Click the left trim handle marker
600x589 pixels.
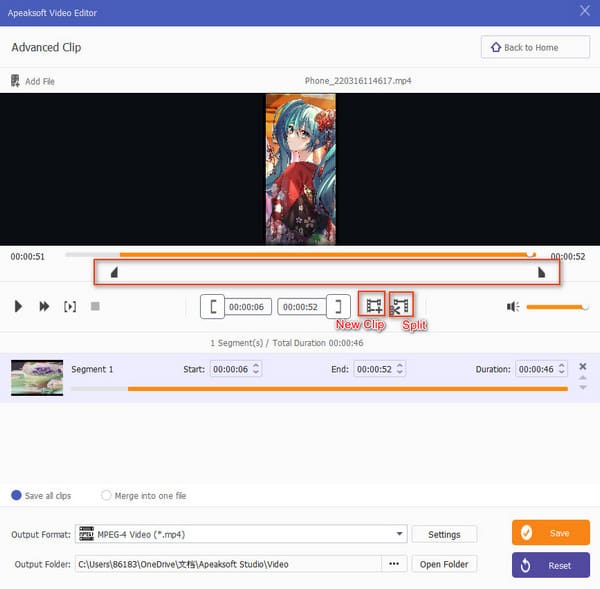(x=114, y=272)
